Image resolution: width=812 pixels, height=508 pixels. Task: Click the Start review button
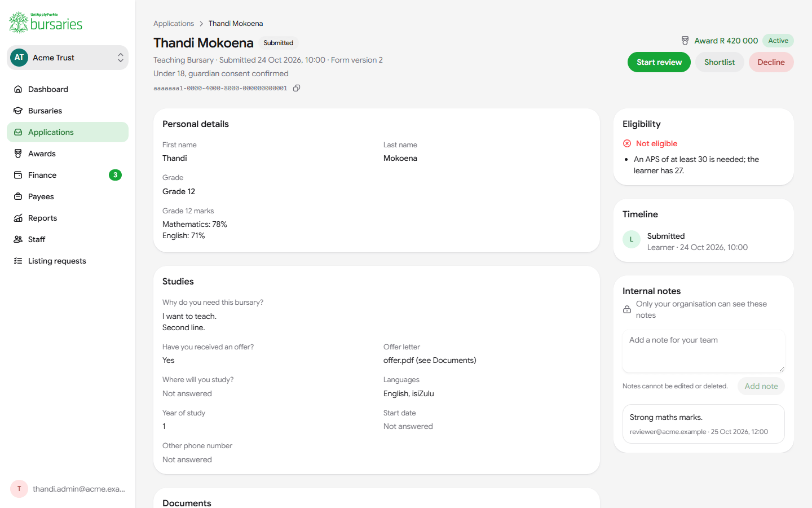pos(659,62)
